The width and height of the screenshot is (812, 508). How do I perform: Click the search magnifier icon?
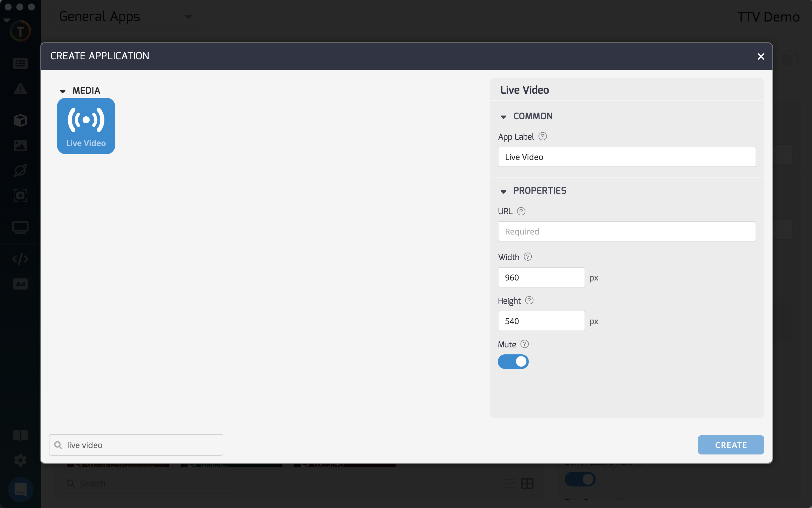tap(58, 445)
